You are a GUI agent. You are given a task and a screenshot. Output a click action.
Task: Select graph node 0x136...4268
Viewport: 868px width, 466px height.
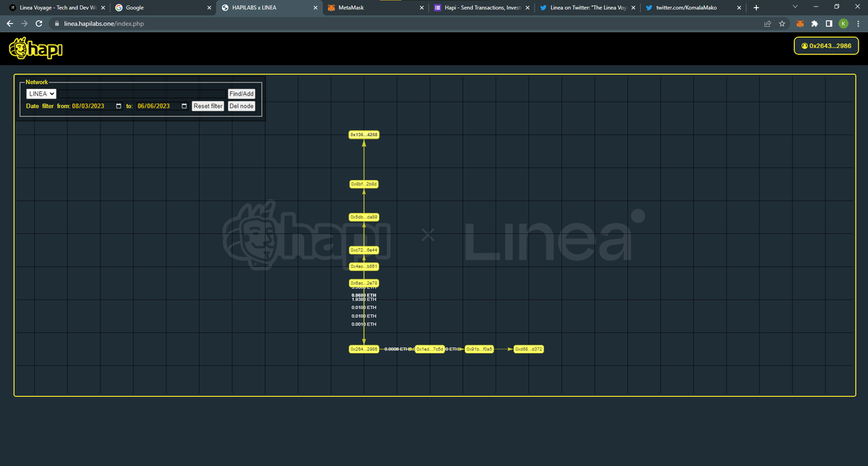tap(364, 135)
